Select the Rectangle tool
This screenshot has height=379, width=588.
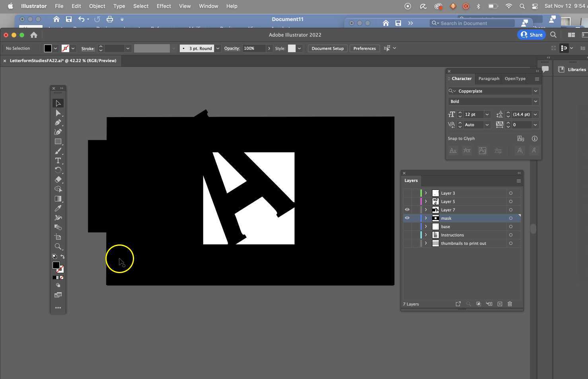click(58, 141)
